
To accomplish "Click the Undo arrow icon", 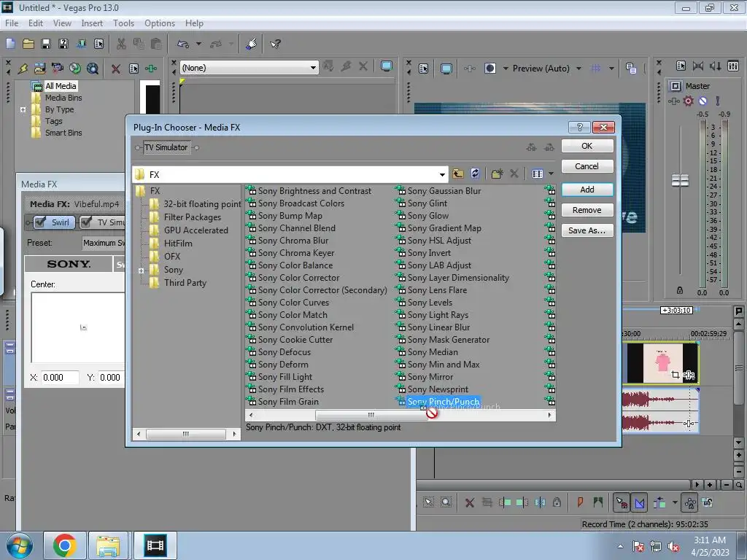I will pos(183,44).
